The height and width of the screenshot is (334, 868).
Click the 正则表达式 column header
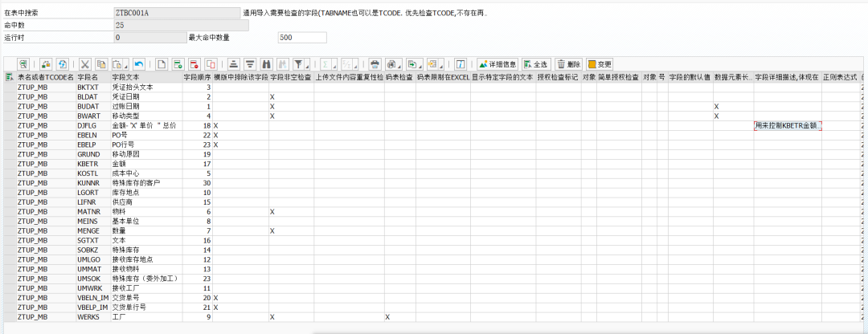(x=841, y=78)
